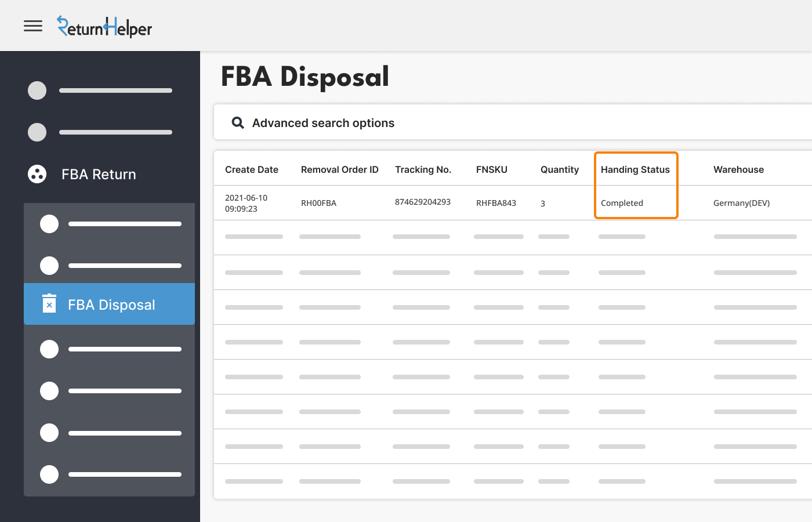The height and width of the screenshot is (522, 812).
Task: Open the Warehouse column options
Action: 738,169
